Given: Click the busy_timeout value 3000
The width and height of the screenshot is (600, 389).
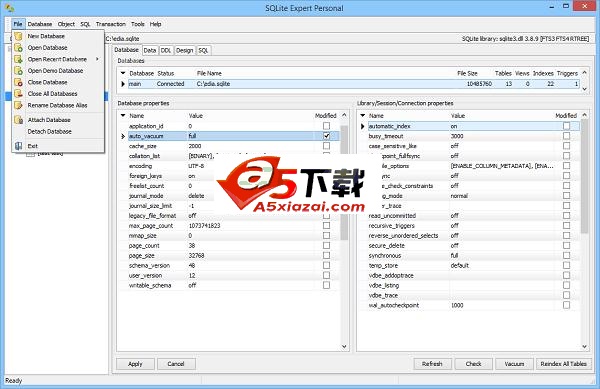Looking at the screenshot, I should click(x=457, y=136).
